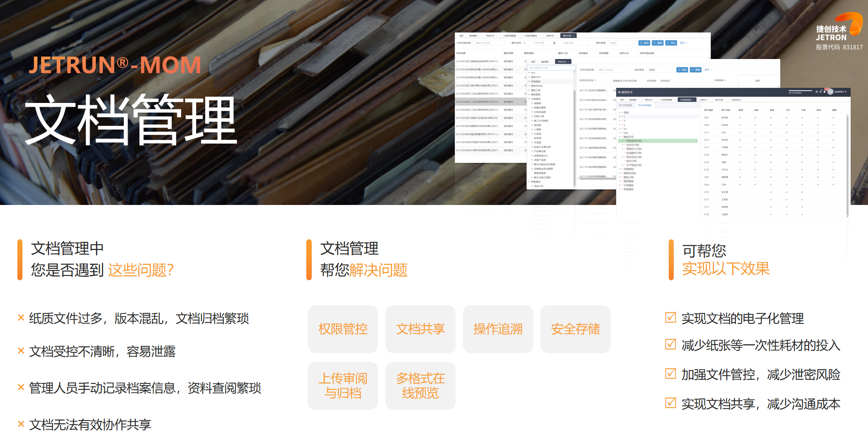Click storage usage progress bar in front screenshot
The image size is (868, 447).
(x=800, y=91)
